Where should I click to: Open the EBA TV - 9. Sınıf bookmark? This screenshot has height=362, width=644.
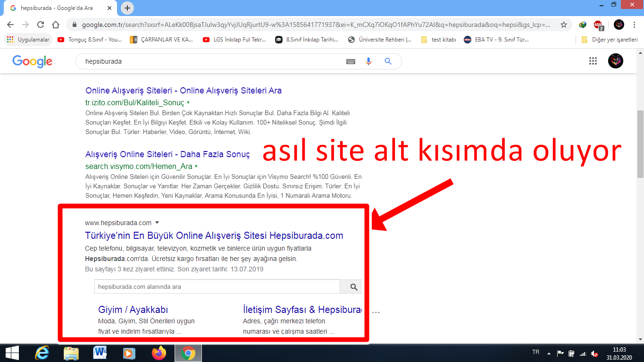(x=497, y=40)
